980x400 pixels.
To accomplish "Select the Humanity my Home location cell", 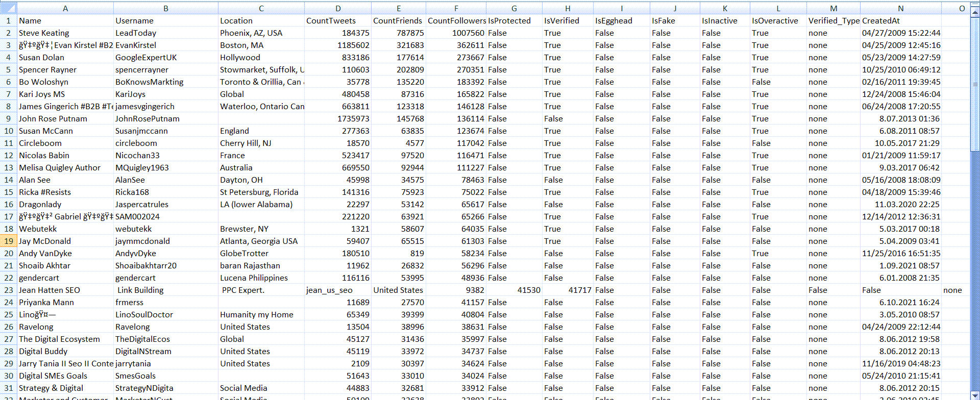I will tap(261, 315).
